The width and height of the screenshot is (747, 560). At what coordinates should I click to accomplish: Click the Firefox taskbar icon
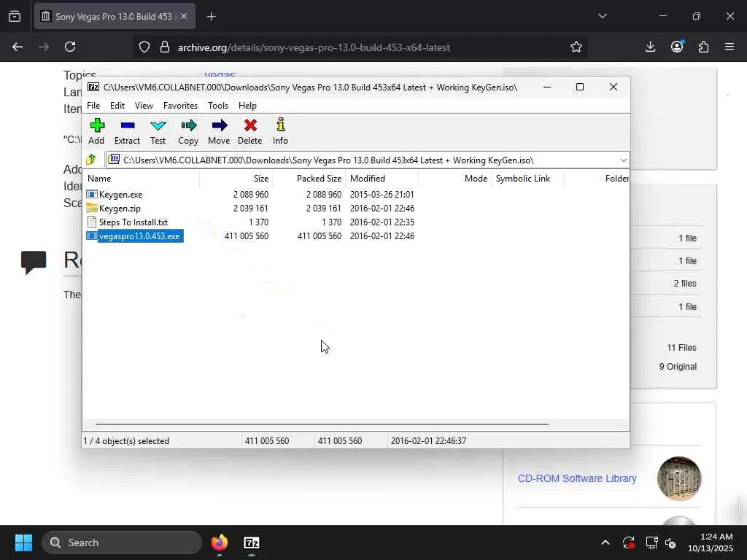coord(219,542)
